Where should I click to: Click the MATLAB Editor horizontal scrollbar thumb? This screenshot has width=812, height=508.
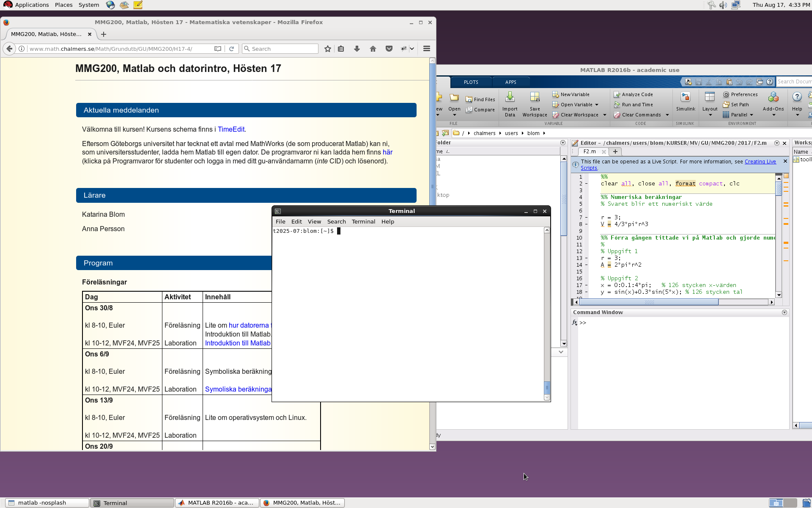pos(649,302)
